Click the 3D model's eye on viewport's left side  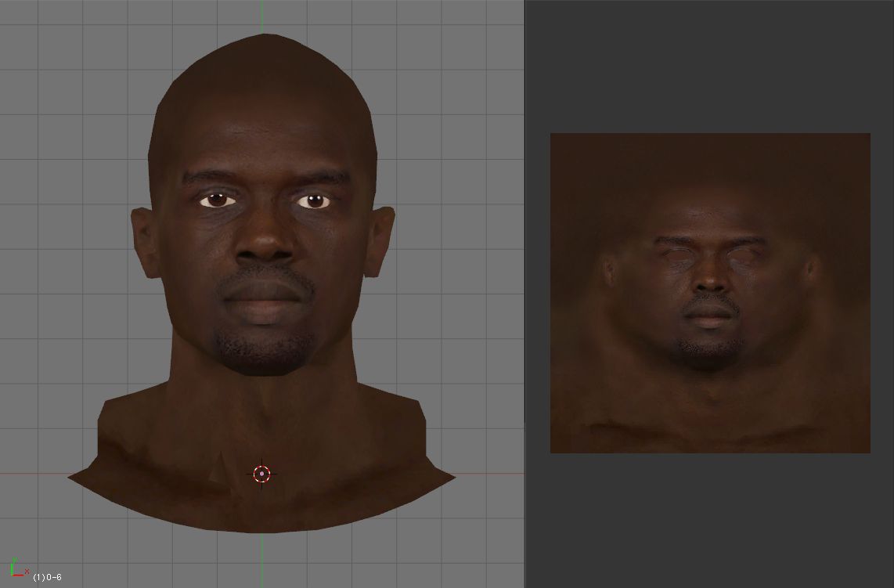tap(217, 200)
